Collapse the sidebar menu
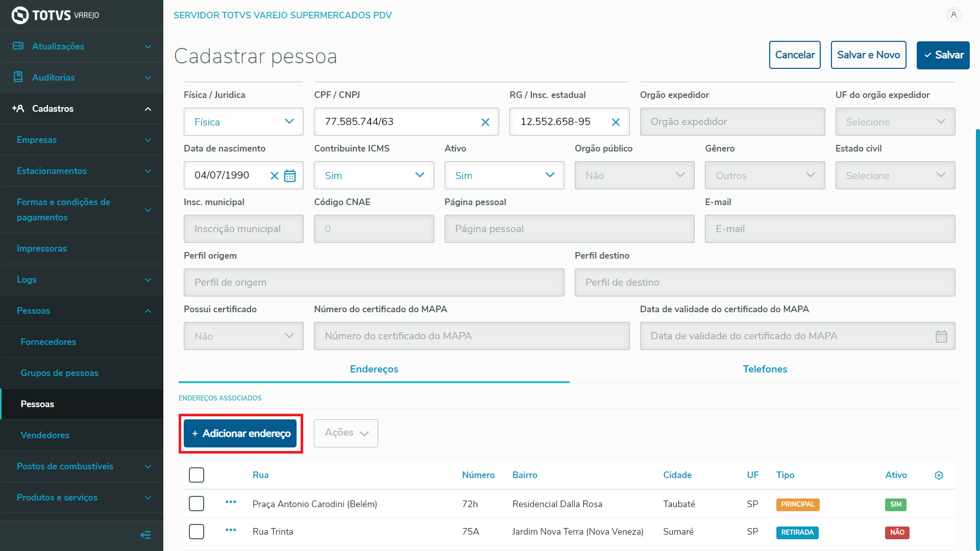This screenshot has width=980, height=551. tap(145, 535)
